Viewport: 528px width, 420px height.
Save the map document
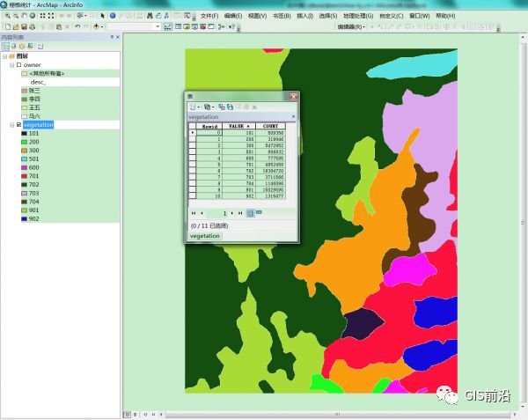24,26
